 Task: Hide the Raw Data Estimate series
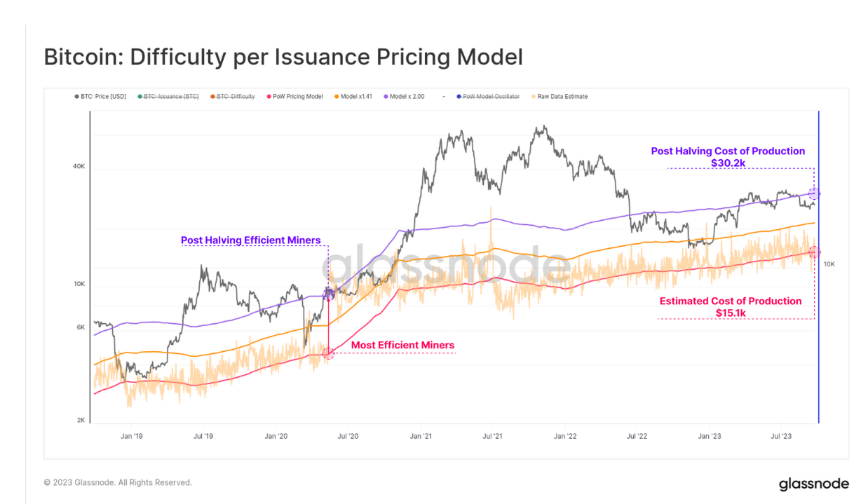click(x=562, y=97)
